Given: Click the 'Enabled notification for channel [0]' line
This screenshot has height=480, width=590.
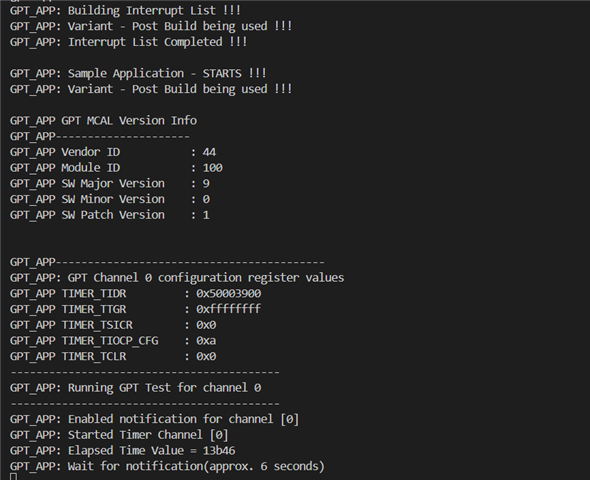Looking at the screenshot, I should click(155, 419).
